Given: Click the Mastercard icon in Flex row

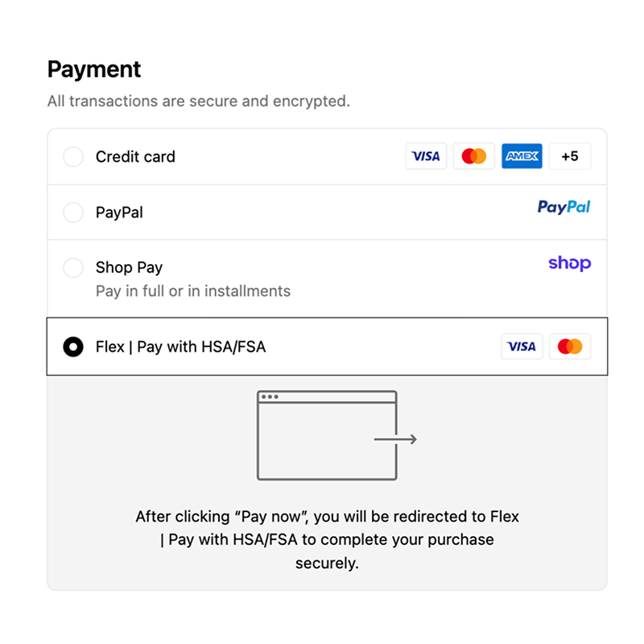Looking at the screenshot, I should [570, 346].
